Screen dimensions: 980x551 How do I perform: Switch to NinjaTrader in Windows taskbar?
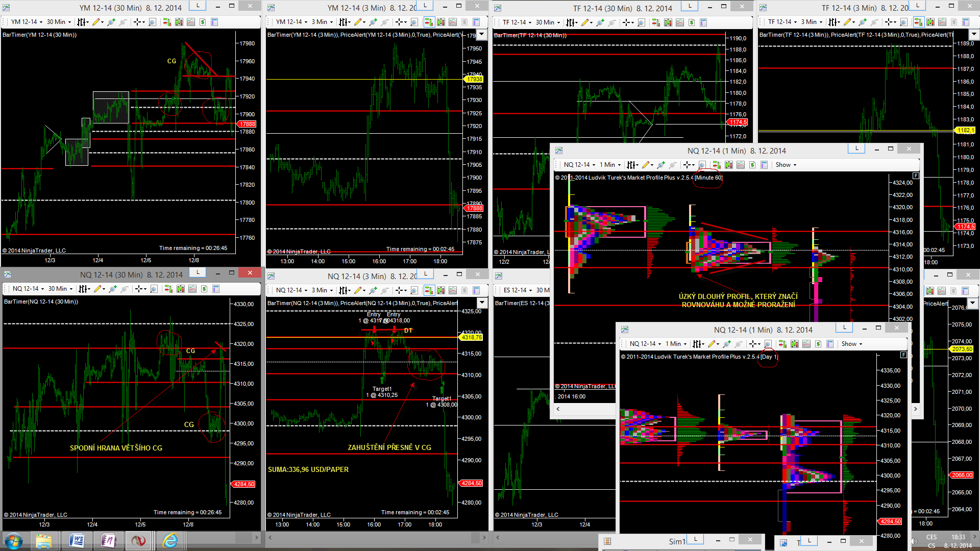tap(138, 540)
